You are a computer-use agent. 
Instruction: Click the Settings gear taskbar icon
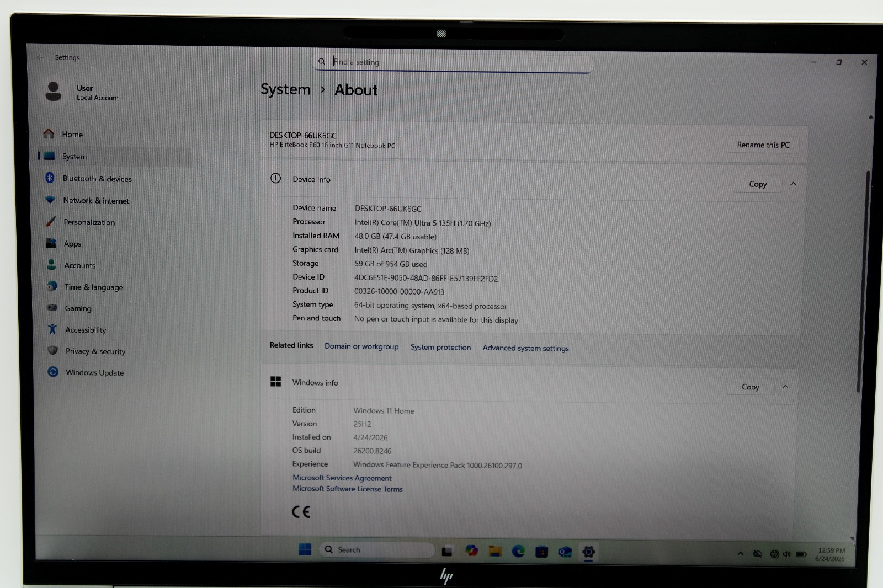click(x=588, y=552)
